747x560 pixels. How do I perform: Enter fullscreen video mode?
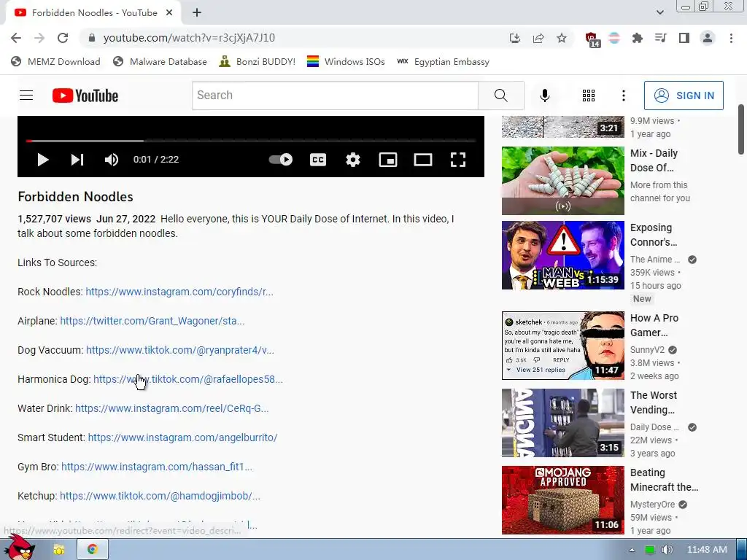click(458, 160)
